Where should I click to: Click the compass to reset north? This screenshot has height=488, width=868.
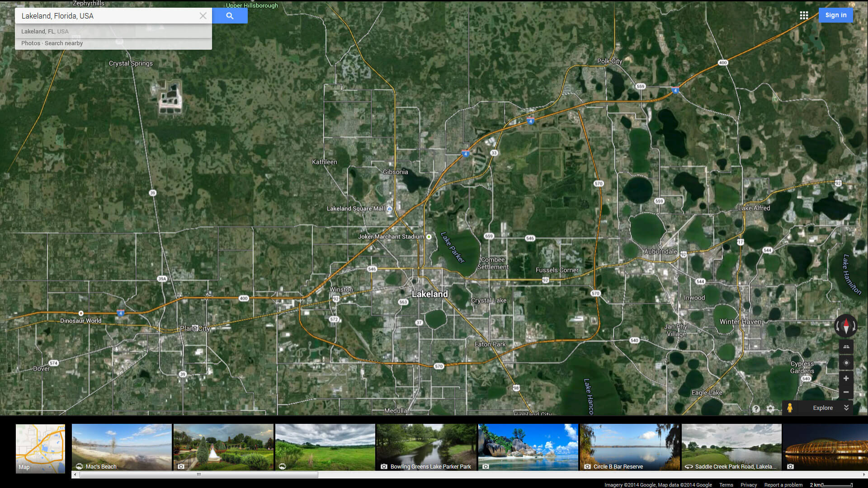pyautogui.click(x=846, y=325)
